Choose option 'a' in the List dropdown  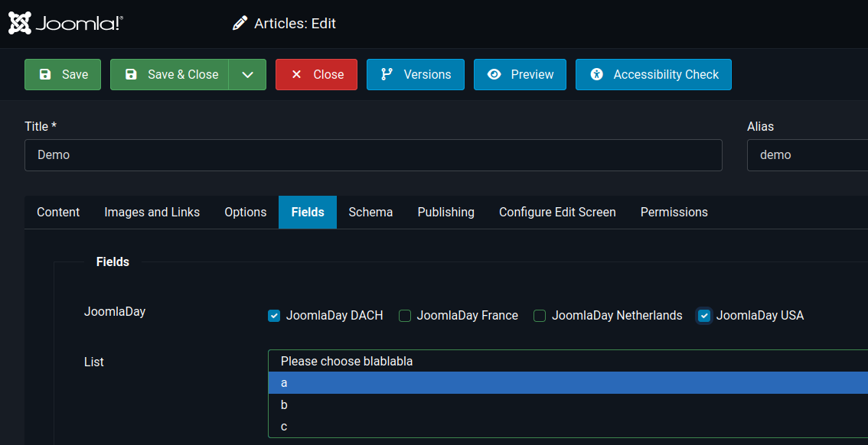(x=568, y=382)
